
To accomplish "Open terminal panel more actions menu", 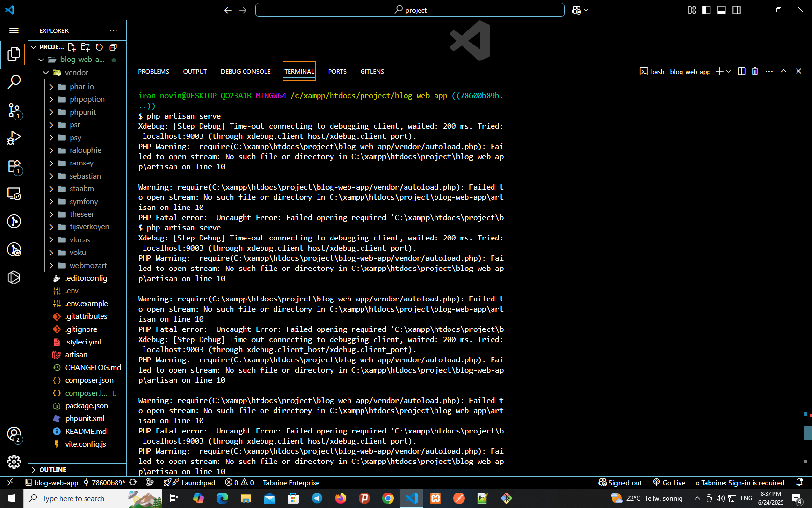I will (x=769, y=71).
